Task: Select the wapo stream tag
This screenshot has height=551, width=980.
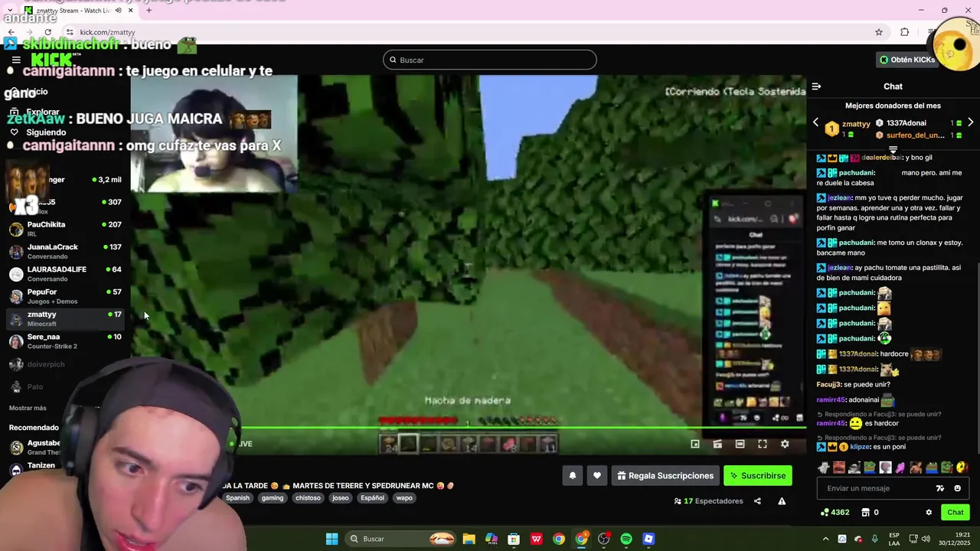Action: coord(404,498)
